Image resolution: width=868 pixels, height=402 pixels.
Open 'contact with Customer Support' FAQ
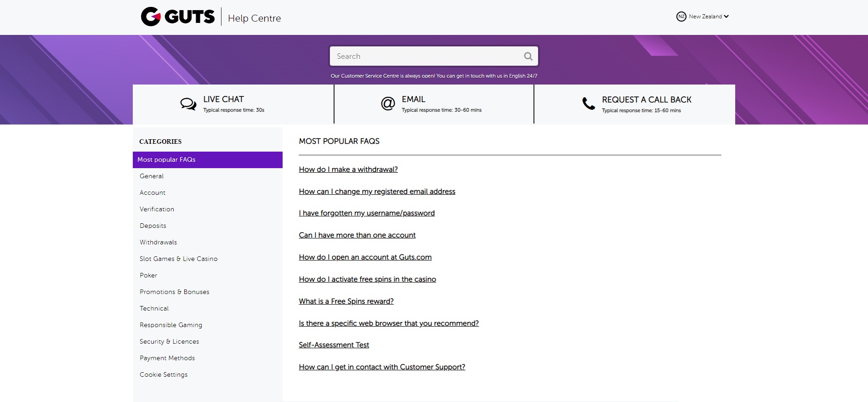(x=382, y=367)
